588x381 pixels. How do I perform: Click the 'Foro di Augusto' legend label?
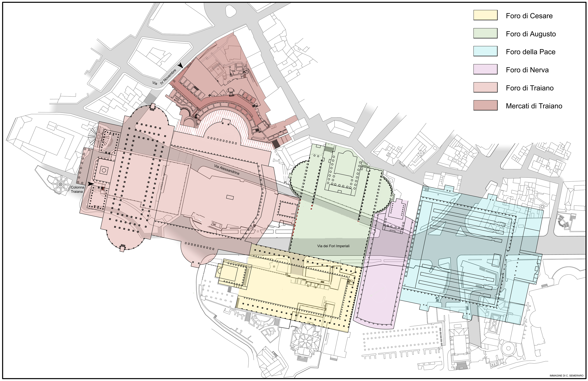coord(531,34)
